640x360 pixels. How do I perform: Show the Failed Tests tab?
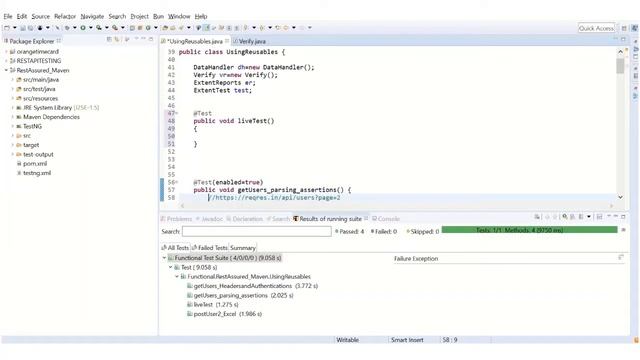209,248
